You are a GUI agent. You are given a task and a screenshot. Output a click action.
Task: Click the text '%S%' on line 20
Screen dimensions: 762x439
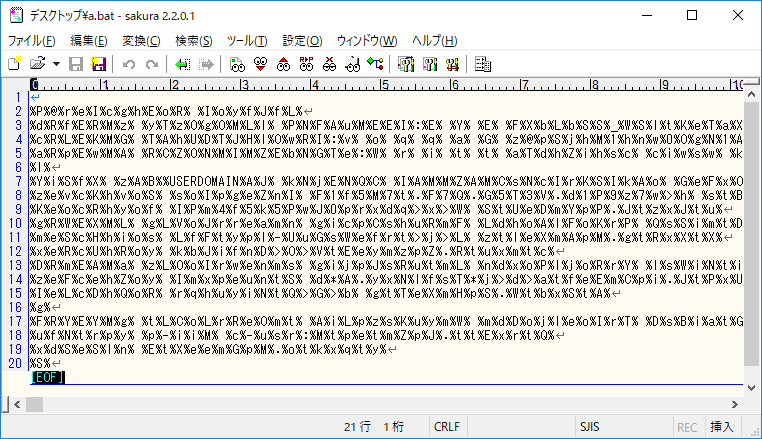40,363
